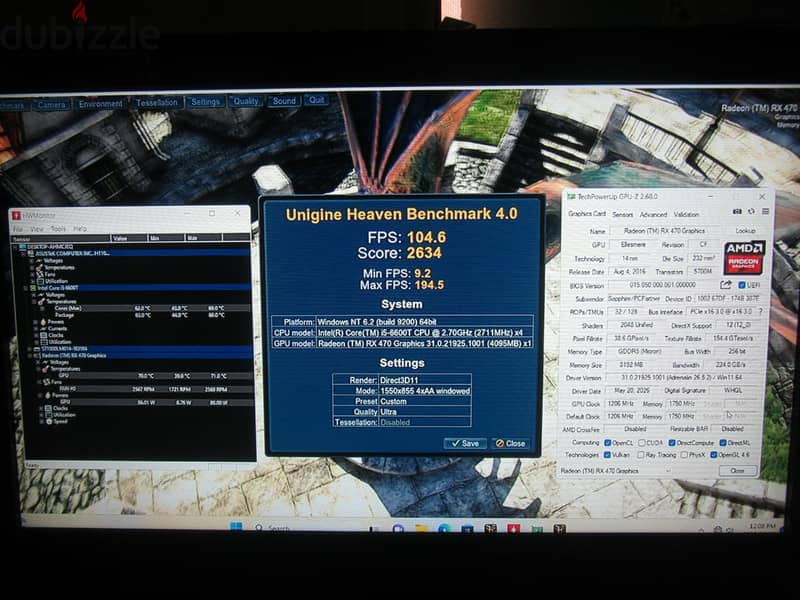Image resolution: width=800 pixels, height=600 pixels.
Task: Toggle the Vulkan checkbox
Action: point(607,455)
